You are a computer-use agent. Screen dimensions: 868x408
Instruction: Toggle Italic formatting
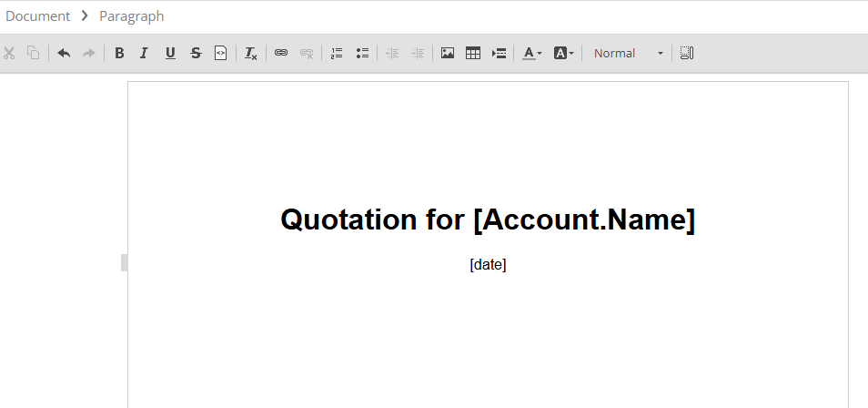(x=144, y=54)
